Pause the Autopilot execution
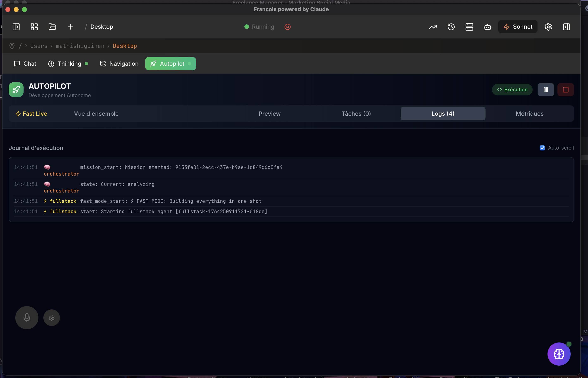 (545, 89)
